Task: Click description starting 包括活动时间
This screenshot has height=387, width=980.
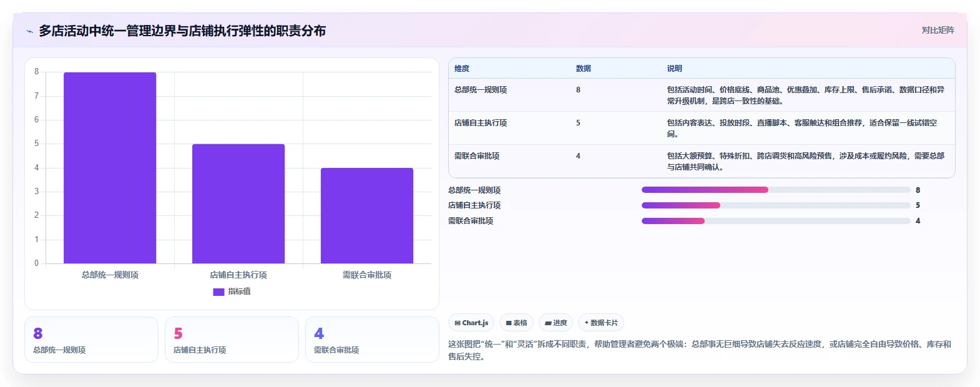Action: (806, 96)
